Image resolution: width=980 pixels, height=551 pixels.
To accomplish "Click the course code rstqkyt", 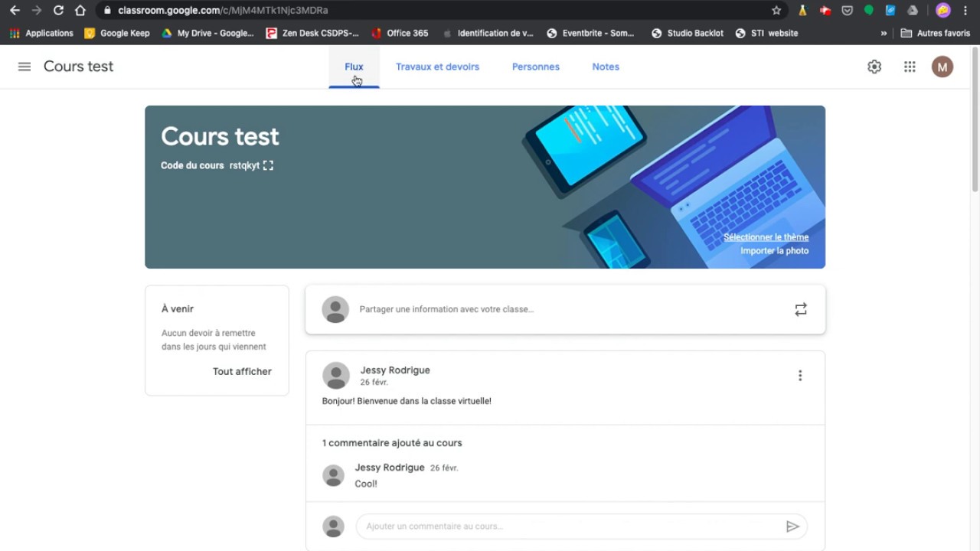I will click(244, 165).
